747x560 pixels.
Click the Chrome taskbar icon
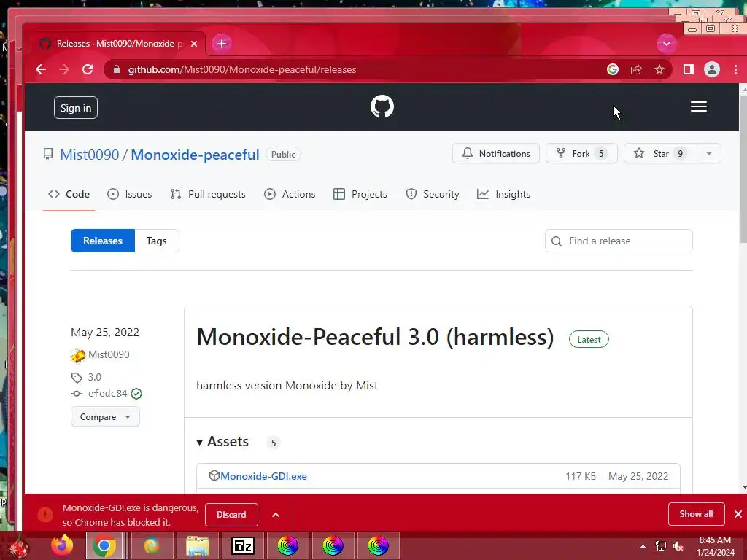pos(104,545)
